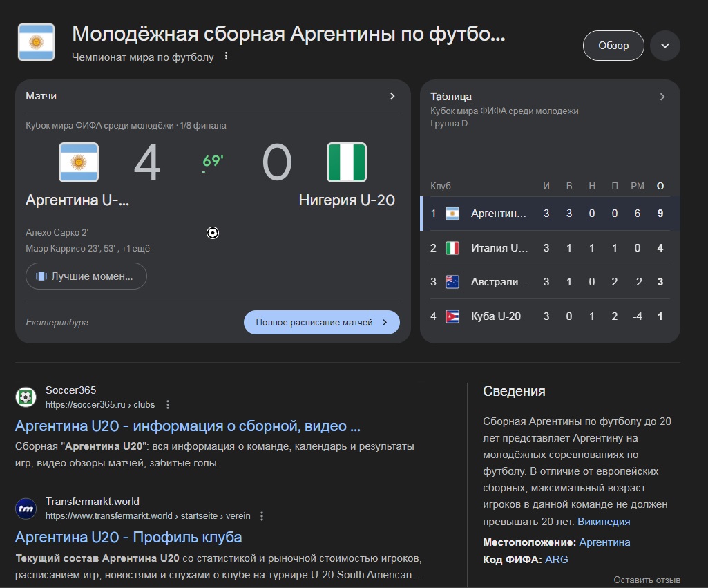
Task: Click the live 69' match minute indicator
Action: pos(213,160)
